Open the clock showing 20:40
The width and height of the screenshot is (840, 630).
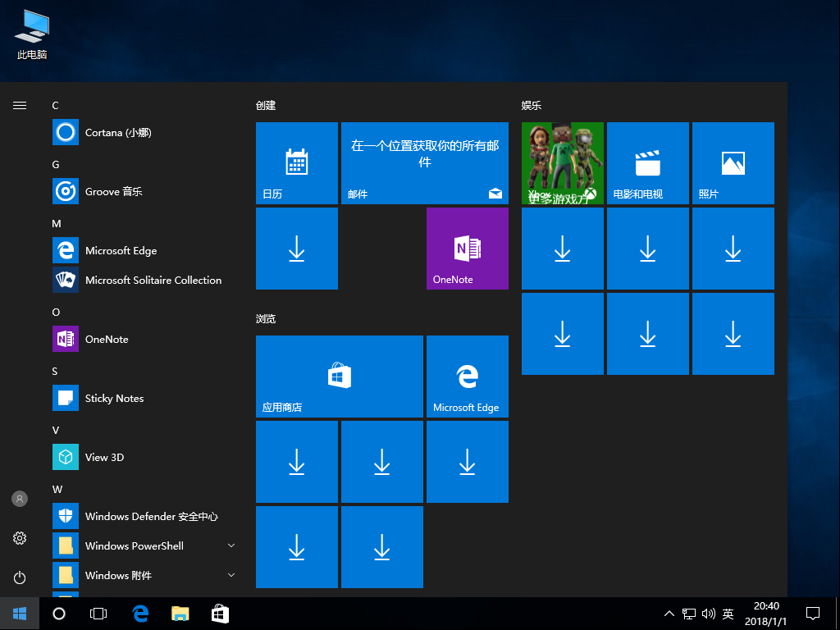[766, 614]
